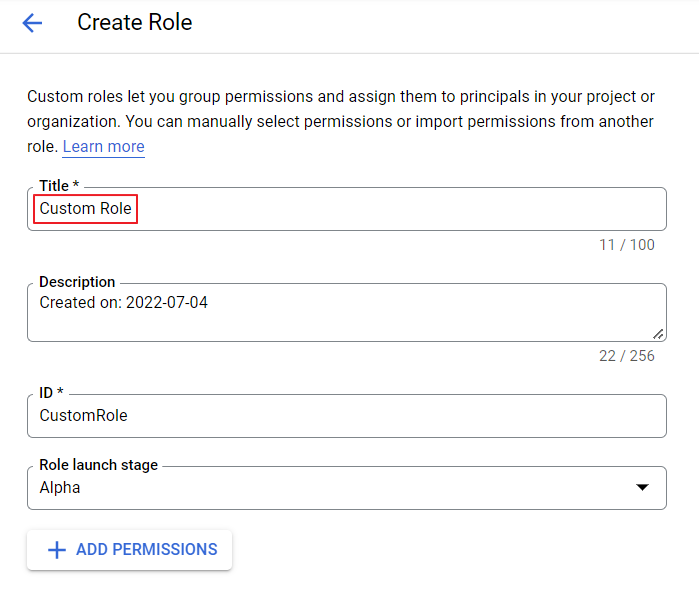Screen dimensions: 699x591
Task: Click the 'ID *' field label
Action: coord(51,393)
